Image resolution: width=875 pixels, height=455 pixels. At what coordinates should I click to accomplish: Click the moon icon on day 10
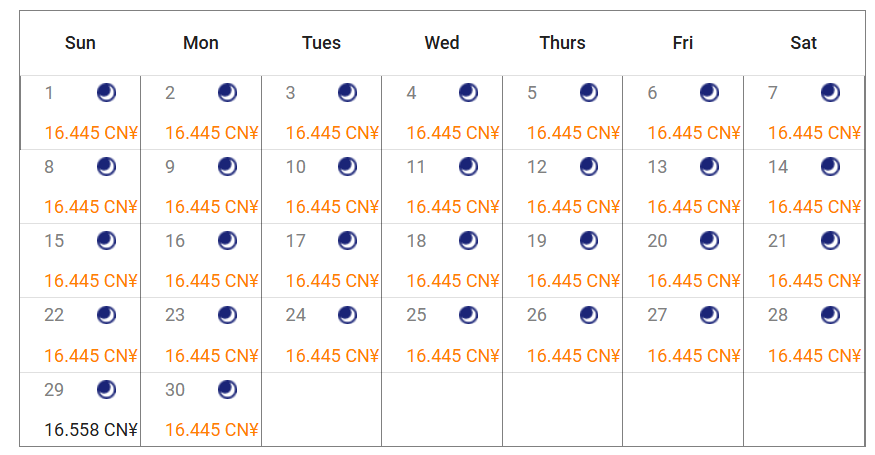click(x=347, y=167)
